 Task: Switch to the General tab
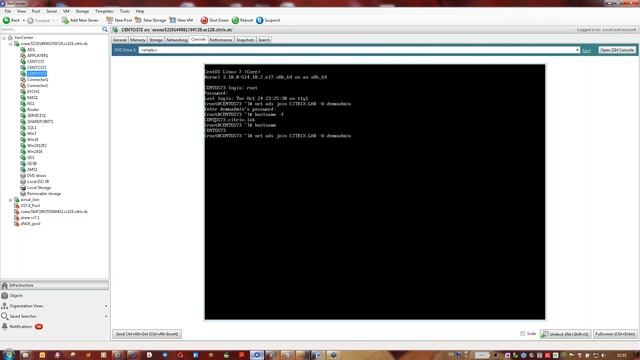point(120,40)
